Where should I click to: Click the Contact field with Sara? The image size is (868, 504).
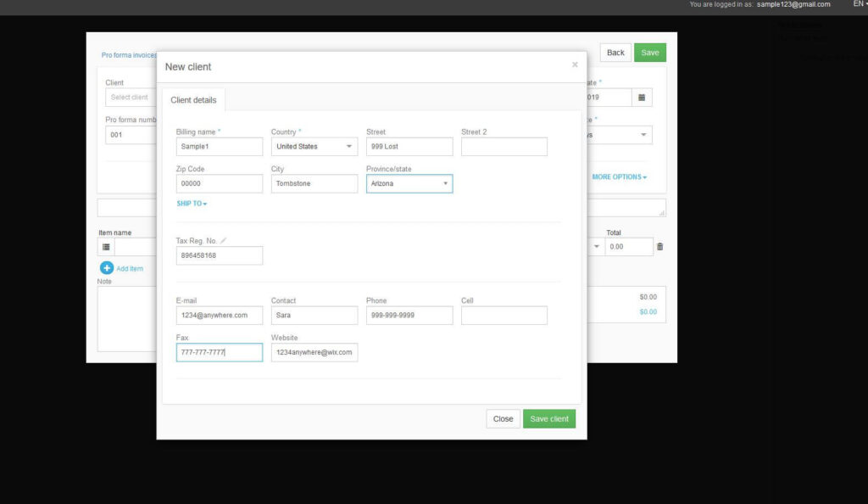[x=314, y=316]
